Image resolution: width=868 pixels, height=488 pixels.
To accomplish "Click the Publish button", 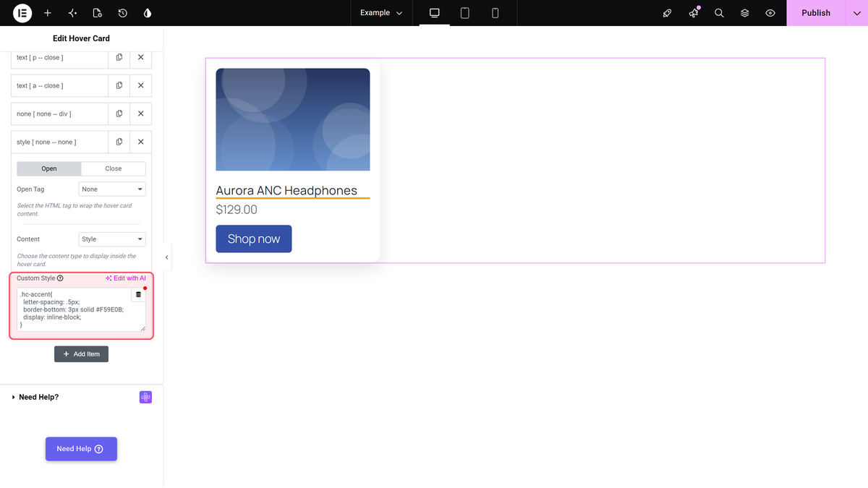I will 816,13.
